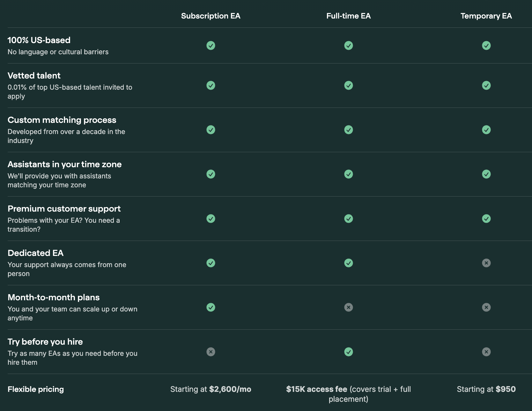Click Full-time EA checkmark for Vetted talent

click(x=348, y=86)
